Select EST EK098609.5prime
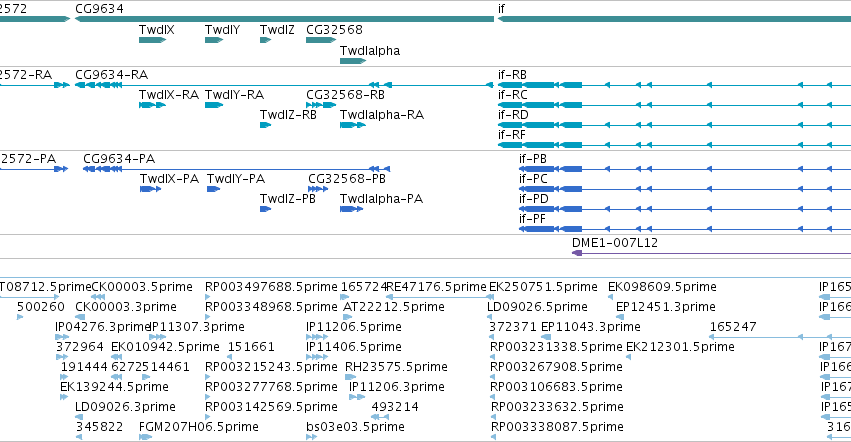 pyautogui.click(x=662, y=287)
